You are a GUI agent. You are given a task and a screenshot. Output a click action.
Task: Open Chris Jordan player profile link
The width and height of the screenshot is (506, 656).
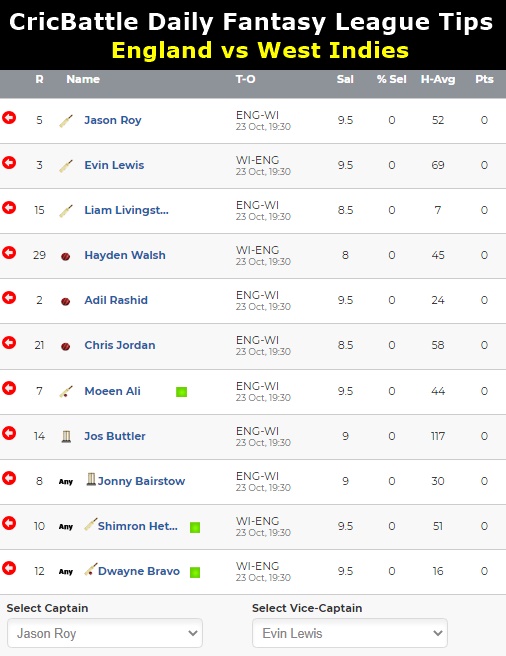[120, 345]
